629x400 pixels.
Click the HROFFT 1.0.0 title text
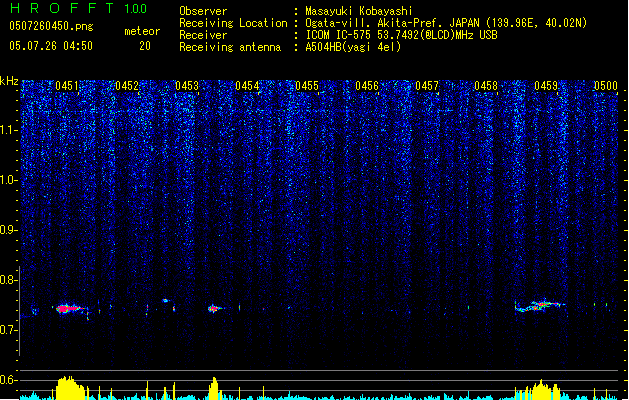(78, 8)
